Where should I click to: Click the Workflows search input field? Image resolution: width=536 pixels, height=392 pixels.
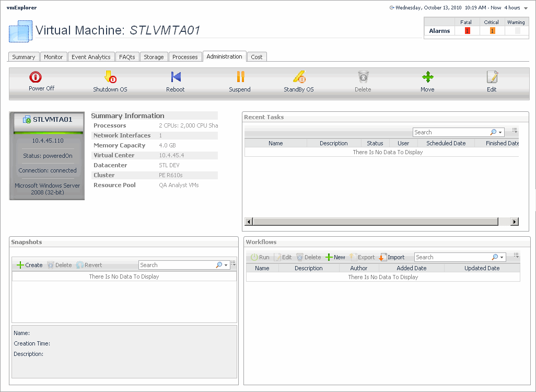[452, 257]
